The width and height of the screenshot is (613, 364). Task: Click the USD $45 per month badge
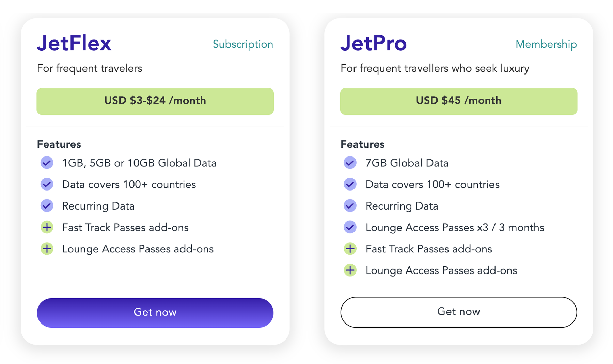(x=458, y=101)
